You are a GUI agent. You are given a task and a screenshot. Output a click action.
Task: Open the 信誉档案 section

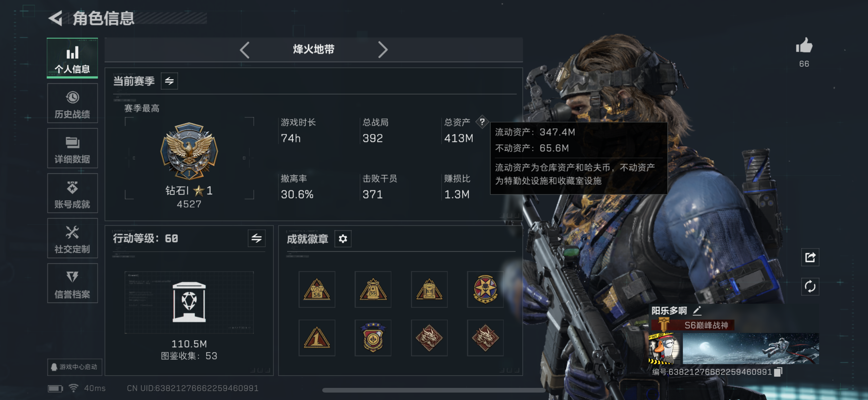[x=72, y=283]
